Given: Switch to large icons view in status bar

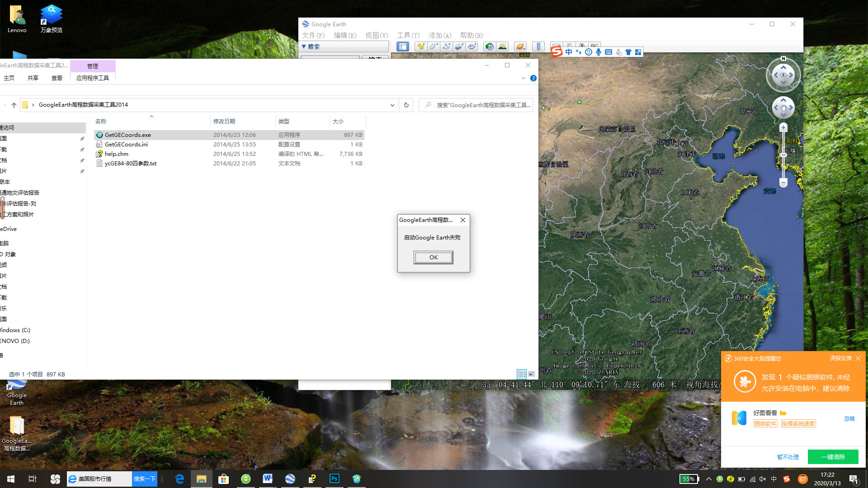Looking at the screenshot, I should coord(532,374).
